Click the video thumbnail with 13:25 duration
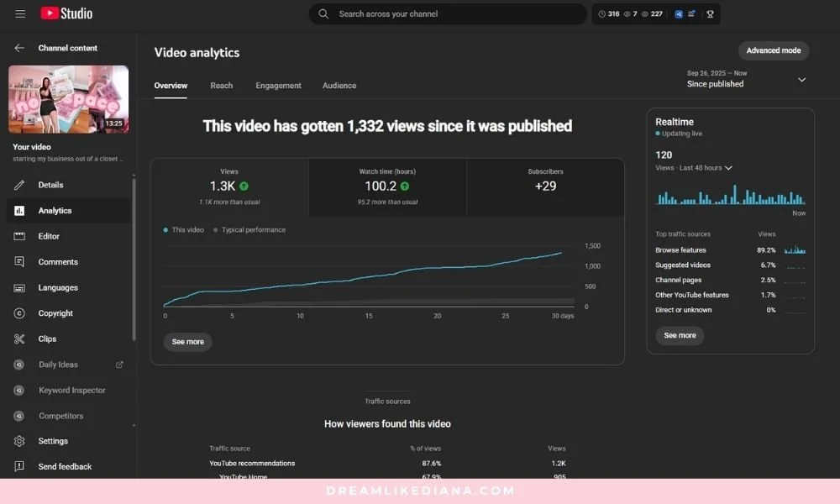 [69, 100]
